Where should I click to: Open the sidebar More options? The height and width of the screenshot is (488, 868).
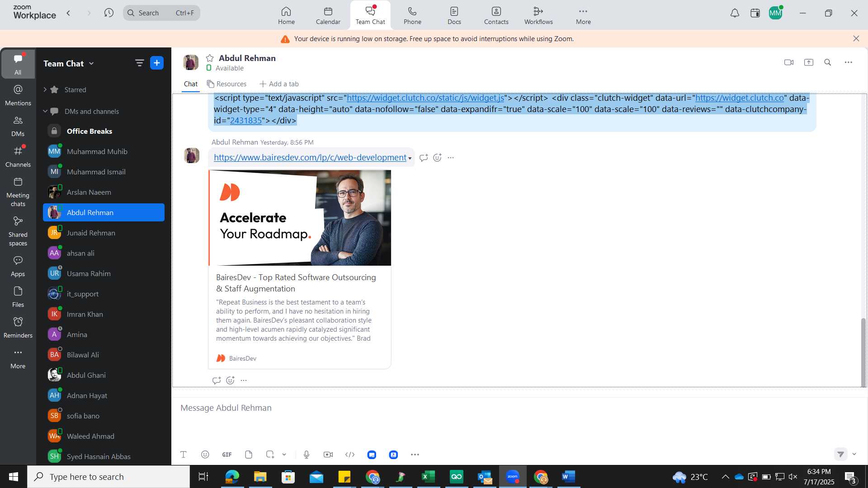(x=18, y=358)
